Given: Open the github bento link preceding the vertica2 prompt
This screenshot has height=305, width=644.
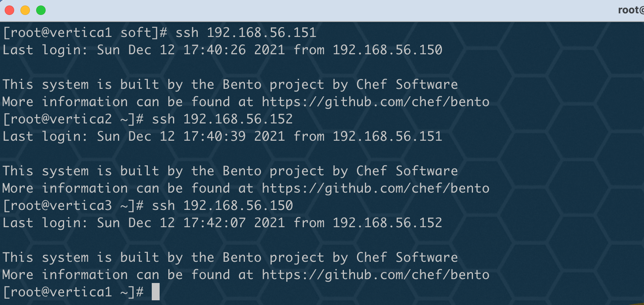Looking at the screenshot, I should (x=375, y=102).
